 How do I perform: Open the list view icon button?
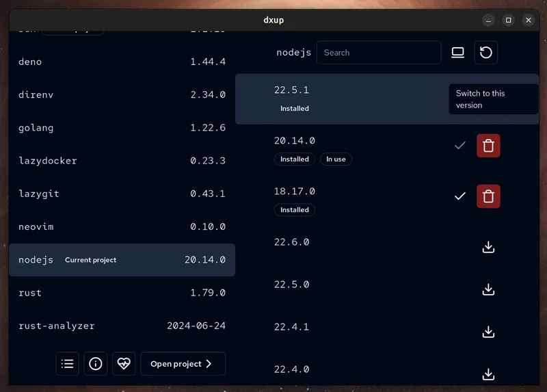[x=67, y=364]
